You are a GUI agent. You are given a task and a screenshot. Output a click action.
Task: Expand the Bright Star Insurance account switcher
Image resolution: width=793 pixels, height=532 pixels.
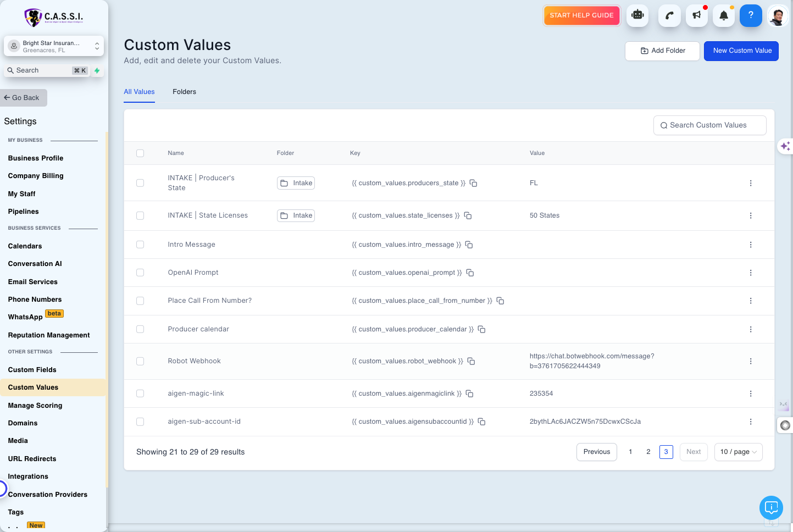coord(54,46)
